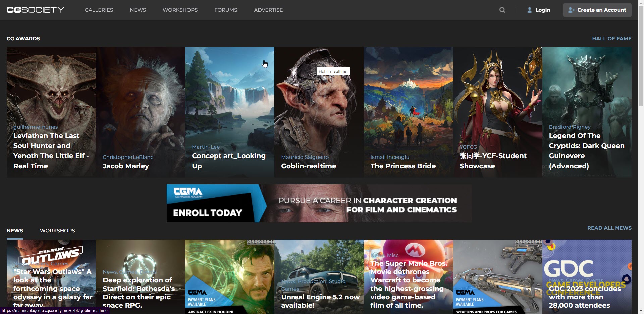The width and height of the screenshot is (644, 314).
Task: Open the News menu item
Action: tap(138, 10)
